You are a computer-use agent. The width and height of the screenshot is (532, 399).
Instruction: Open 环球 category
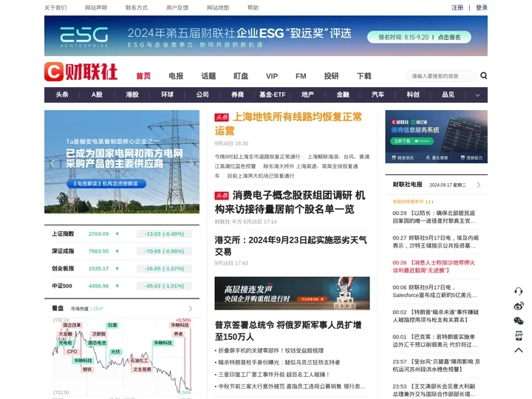pos(167,95)
